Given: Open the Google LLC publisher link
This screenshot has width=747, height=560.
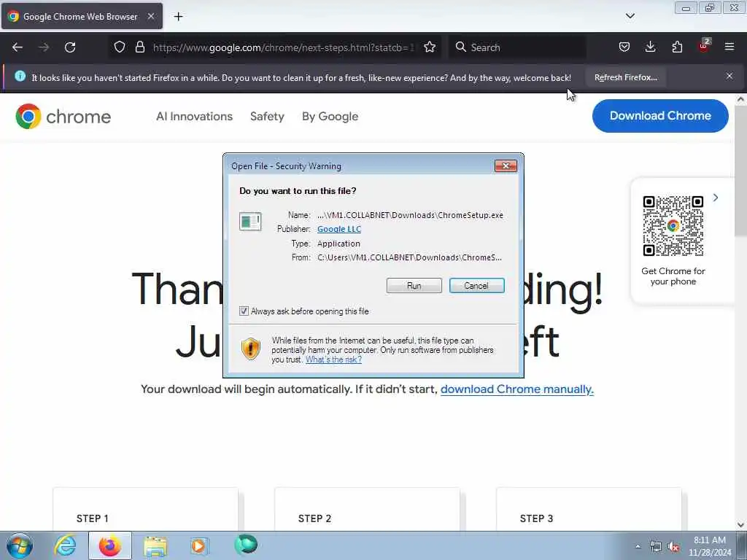Looking at the screenshot, I should click(x=339, y=229).
